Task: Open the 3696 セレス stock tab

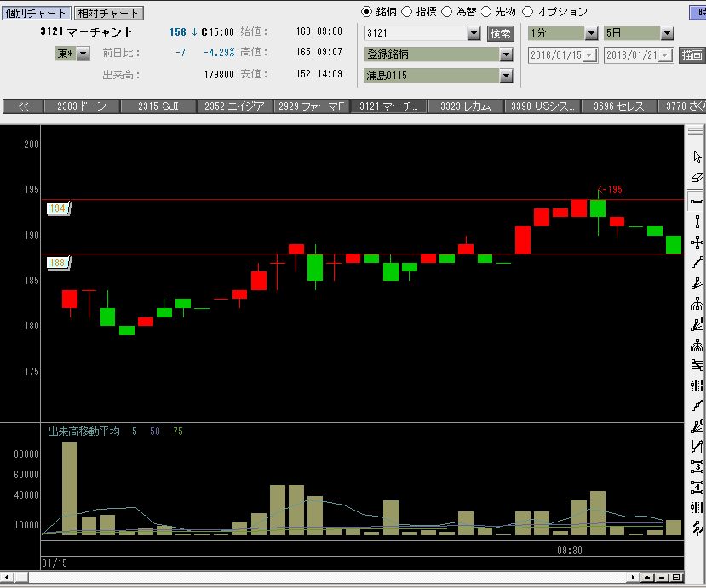Action: (x=618, y=106)
